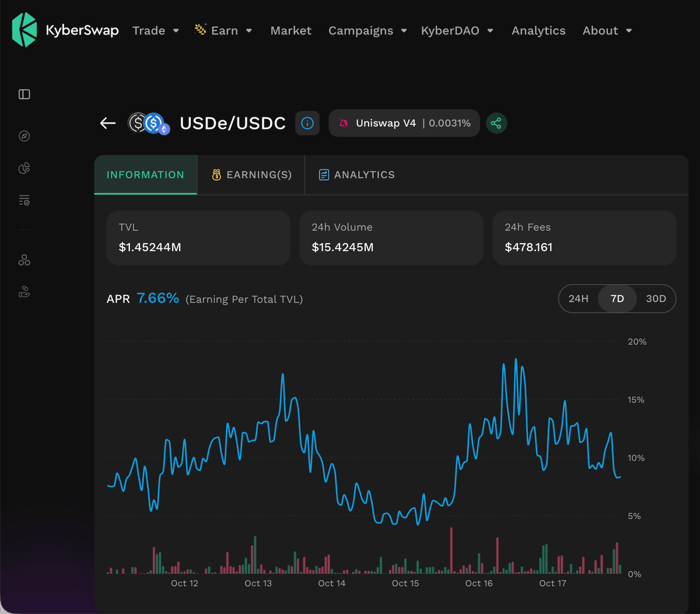The image size is (700, 614).
Task: Click the tallest red volume bar
Action: click(451, 550)
